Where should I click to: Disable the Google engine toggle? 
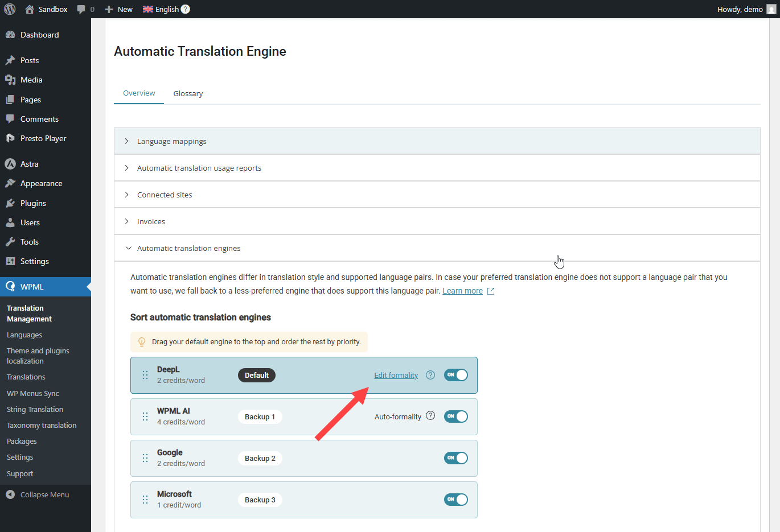(x=456, y=458)
